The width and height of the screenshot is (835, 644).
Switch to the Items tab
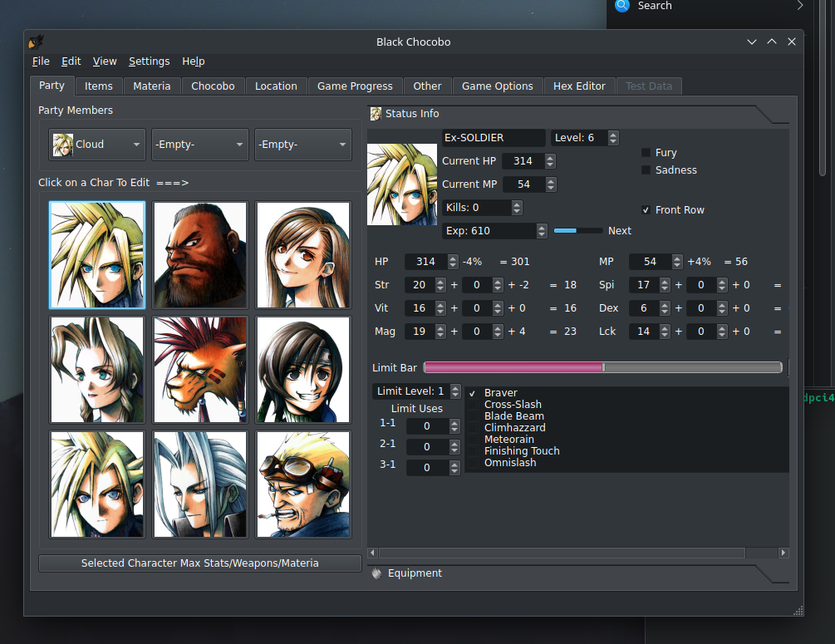tap(99, 86)
